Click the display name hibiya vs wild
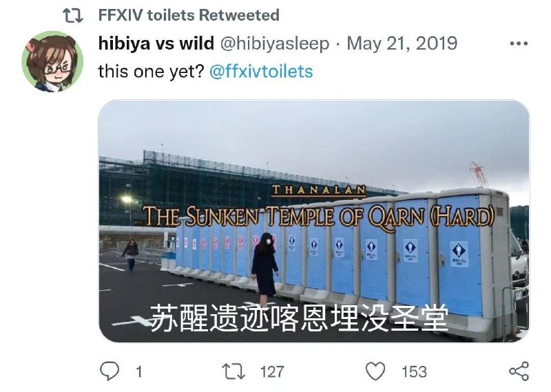This screenshot has width=551, height=392. (x=156, y=43)
